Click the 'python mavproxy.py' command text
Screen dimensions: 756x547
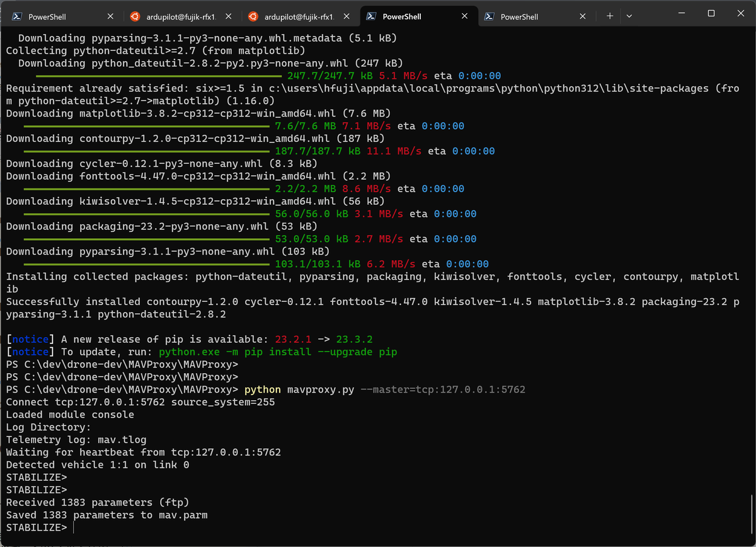tap(299, 389)
